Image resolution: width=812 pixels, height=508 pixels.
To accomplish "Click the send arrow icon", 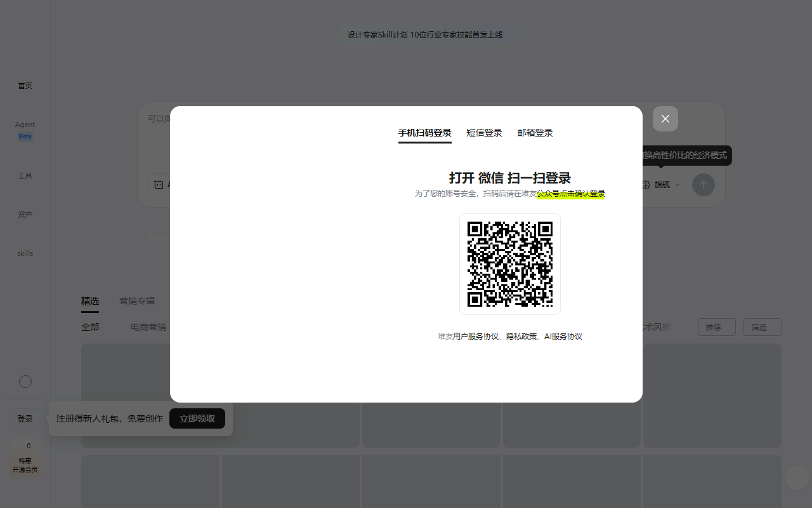I will click(703, 185).
